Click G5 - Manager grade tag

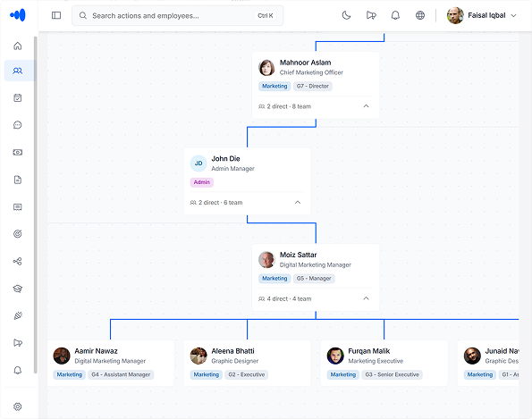[314, 279]
